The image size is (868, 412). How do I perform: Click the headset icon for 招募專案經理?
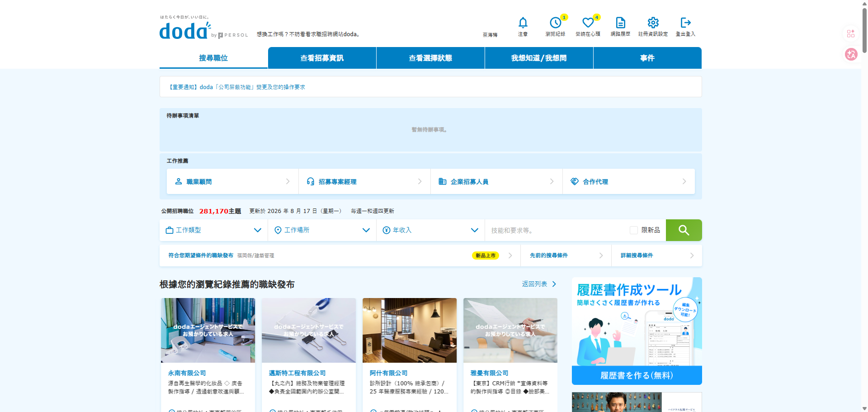(311, 181)
